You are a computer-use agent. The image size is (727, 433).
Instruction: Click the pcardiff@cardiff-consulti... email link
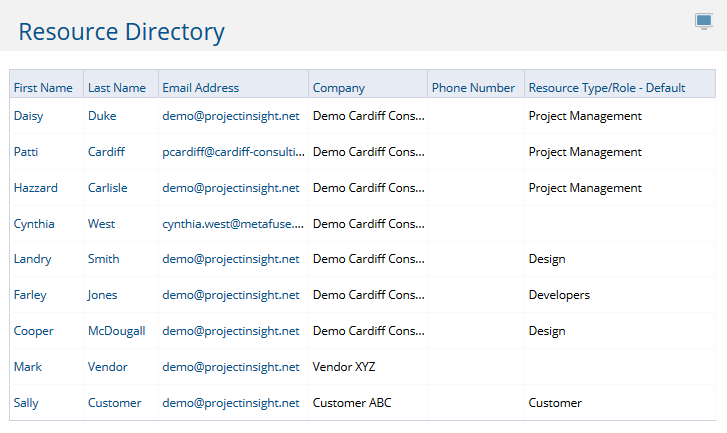tap(233, 152)
